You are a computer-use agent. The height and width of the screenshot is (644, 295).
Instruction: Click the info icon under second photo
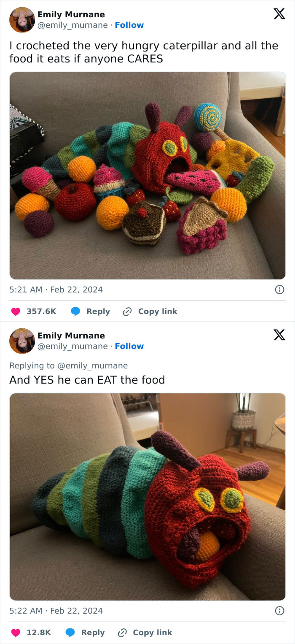coord(279,611)
